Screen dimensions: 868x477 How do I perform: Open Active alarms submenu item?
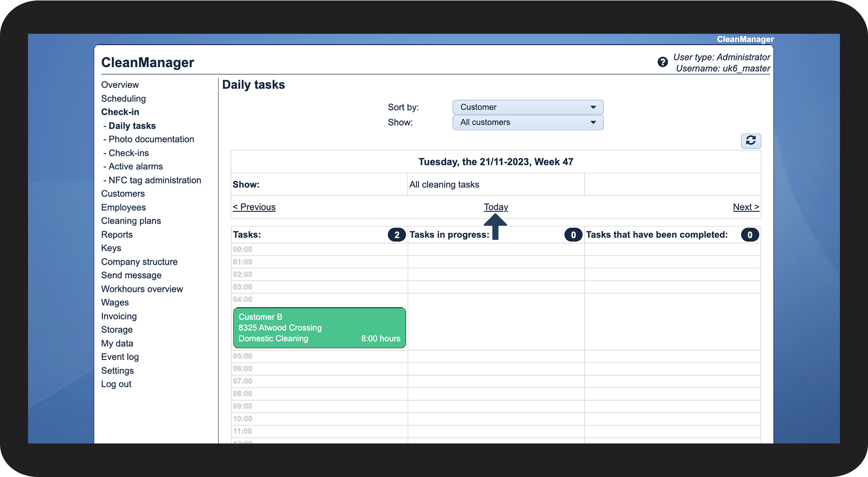[136, 167]
